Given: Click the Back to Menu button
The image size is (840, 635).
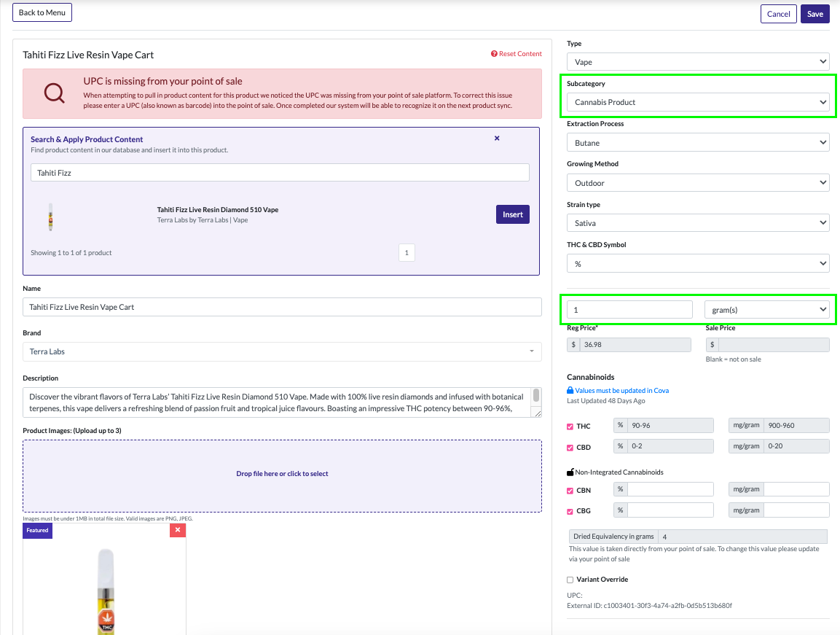Looking at the screenshot, I should (x=42, y=12).
